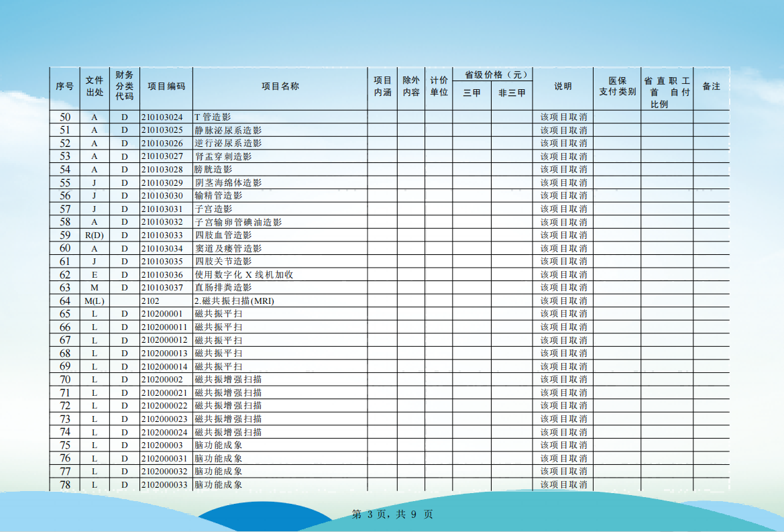Click the R(D) source cell
Screen dimensions: 784x532
coord(94,235)
